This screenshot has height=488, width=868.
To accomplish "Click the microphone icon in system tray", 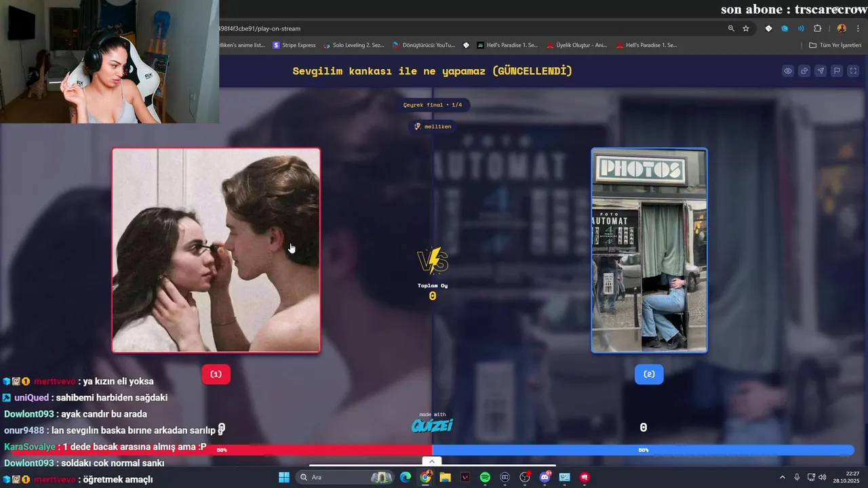I will point(797,477).
